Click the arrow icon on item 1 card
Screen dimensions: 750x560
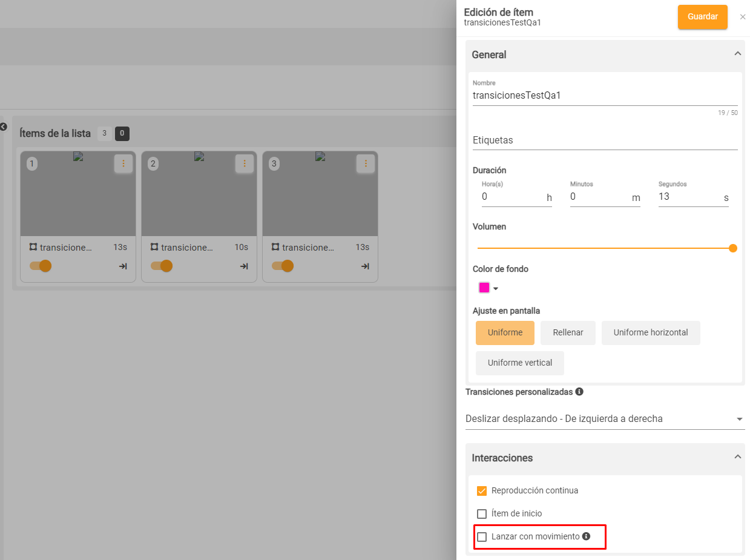click(123, 266)
